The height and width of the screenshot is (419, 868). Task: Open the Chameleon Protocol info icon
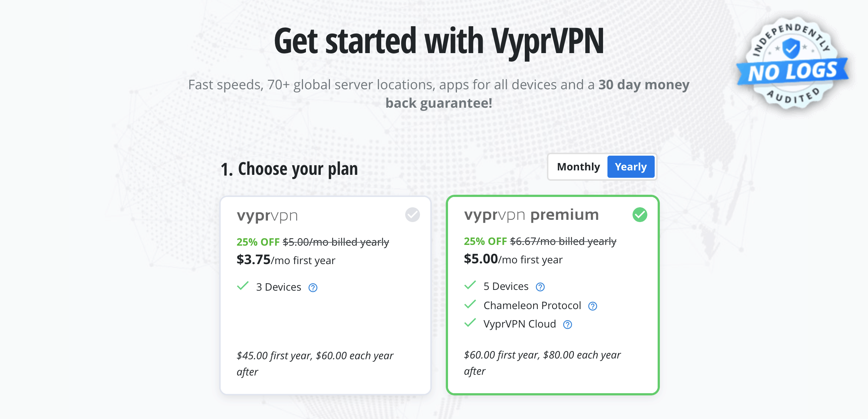click(593, 306)
